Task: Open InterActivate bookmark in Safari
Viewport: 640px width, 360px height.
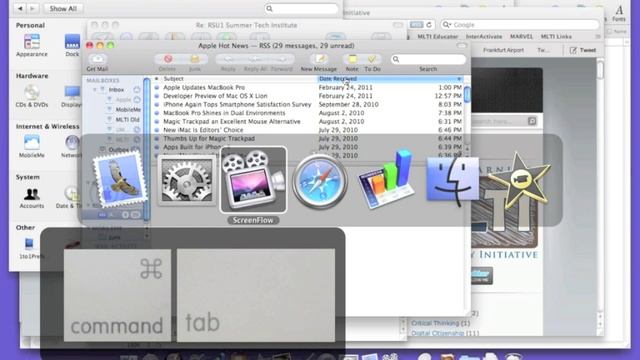Action: tap(484, 37)
